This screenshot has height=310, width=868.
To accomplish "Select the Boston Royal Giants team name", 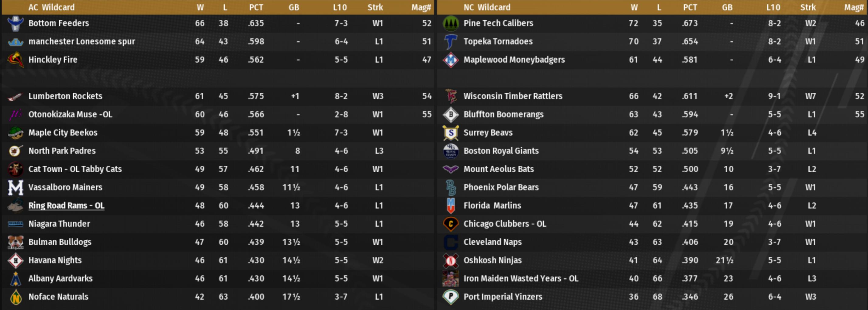I will pyautogui.click(x=501, y=151).
